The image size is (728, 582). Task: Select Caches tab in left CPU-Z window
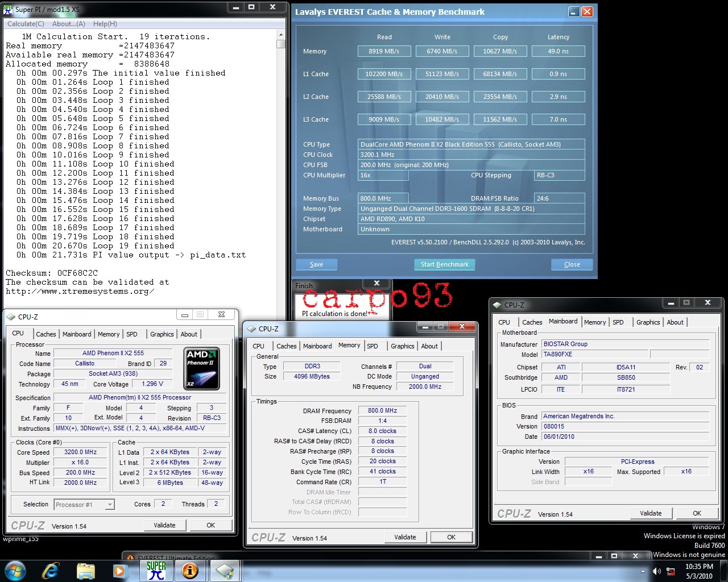pos(46,334)
